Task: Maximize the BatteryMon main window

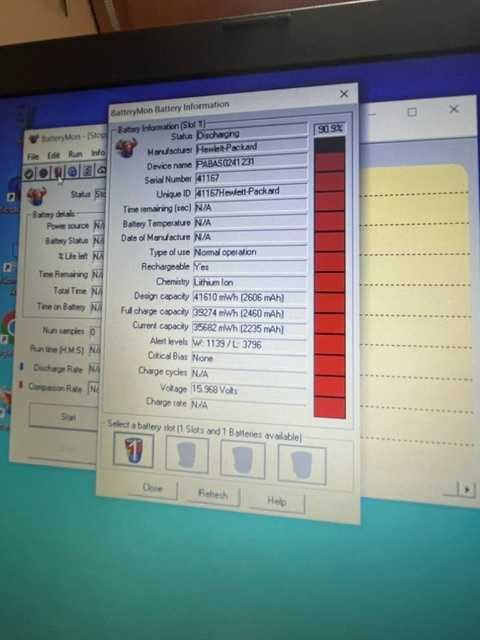Action: click(412, 112)
